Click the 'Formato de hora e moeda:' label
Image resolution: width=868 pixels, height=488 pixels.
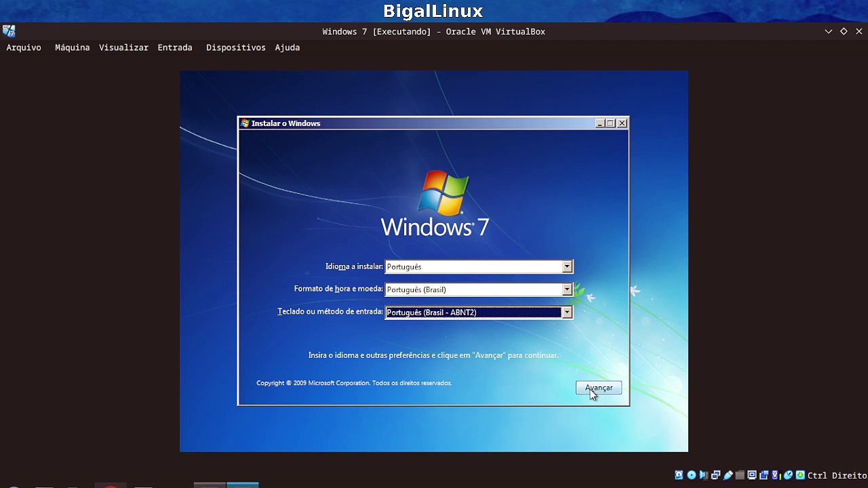coord(338,289)
